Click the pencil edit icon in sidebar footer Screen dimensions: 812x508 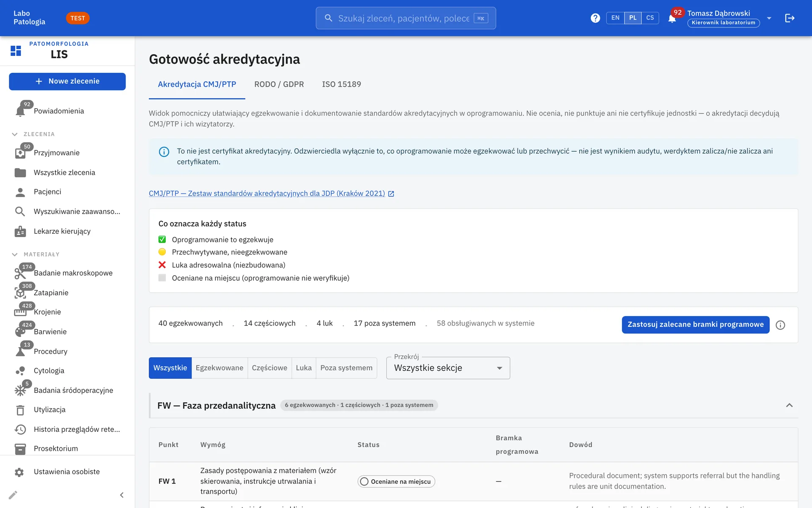coord(13,495)
